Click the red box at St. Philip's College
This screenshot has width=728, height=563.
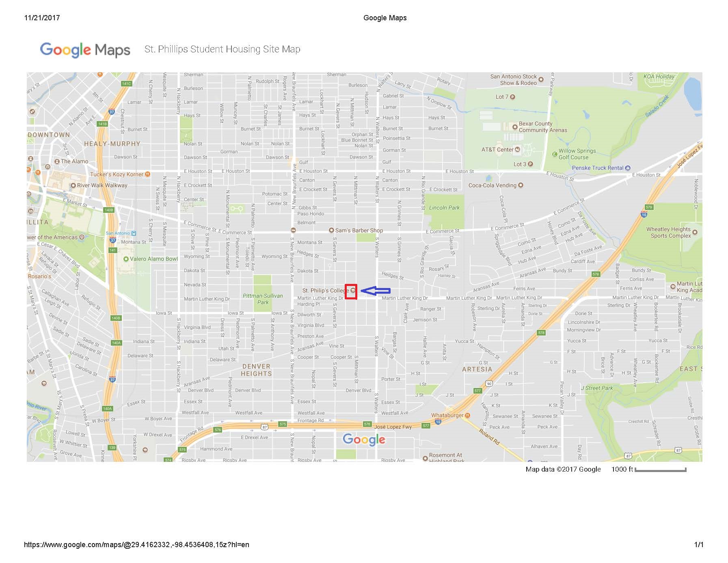coord(351,292)
